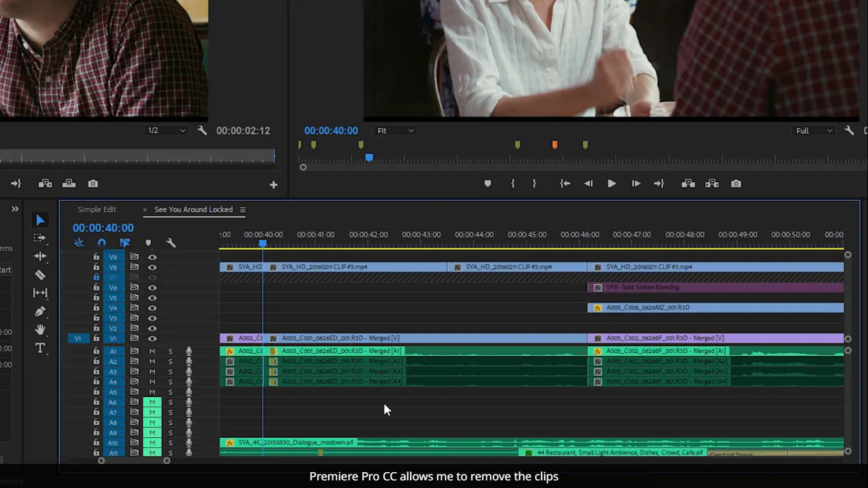This screenshot has width=868, height=488.
Task: Open Source monitor 1/2 resolution dropdown
Action: coord(167,130)
